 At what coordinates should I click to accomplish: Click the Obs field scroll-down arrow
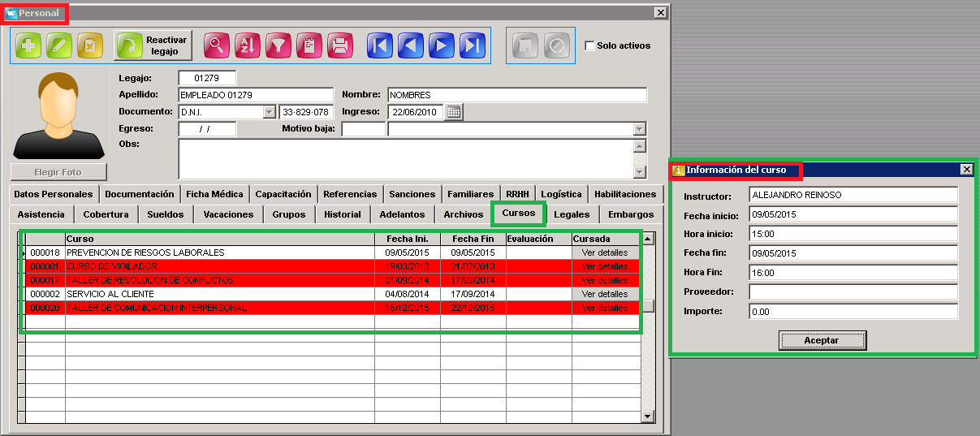click(x=640, y=171)
